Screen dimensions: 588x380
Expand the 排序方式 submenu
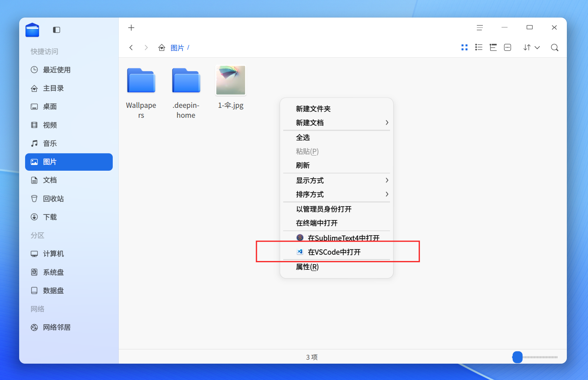337,195
